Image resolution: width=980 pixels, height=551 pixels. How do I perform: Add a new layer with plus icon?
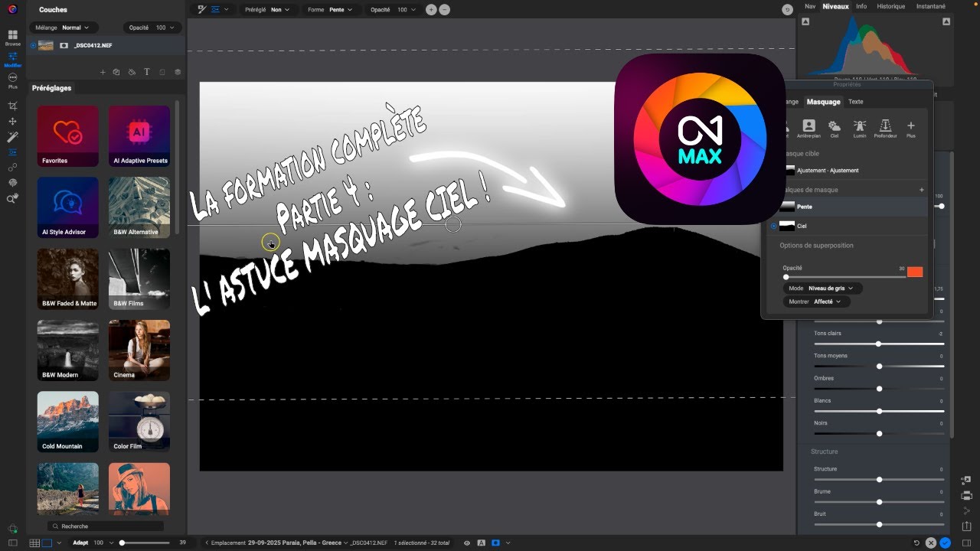click(103, 72)
